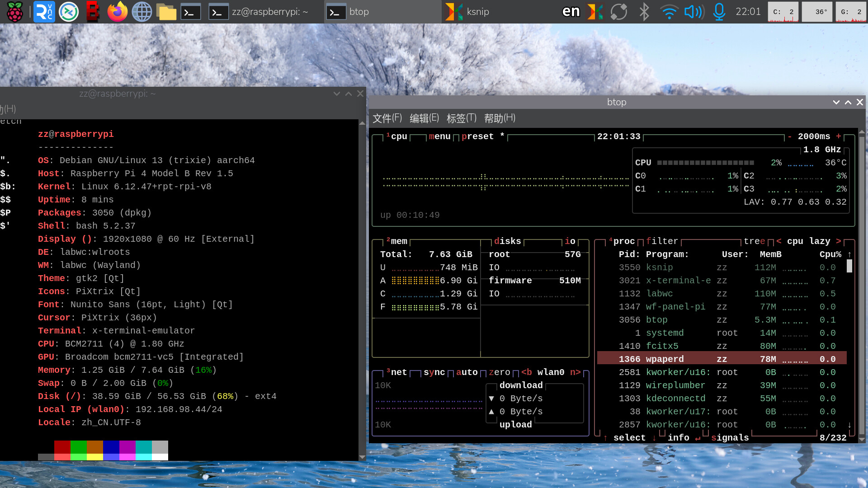Viewport: 868px width, 488px height.
Task: Increase update interval with plus sign
Action: pyautogui.click(x=839, y=136)
